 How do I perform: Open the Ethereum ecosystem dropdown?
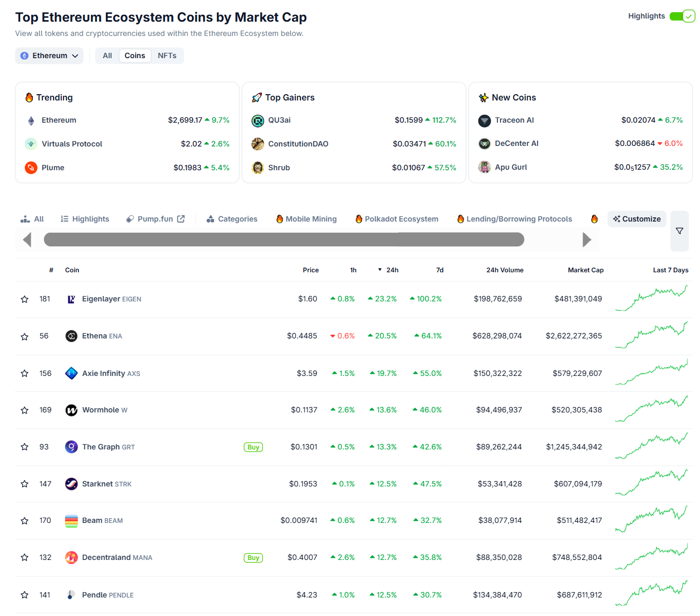[49, 56]
